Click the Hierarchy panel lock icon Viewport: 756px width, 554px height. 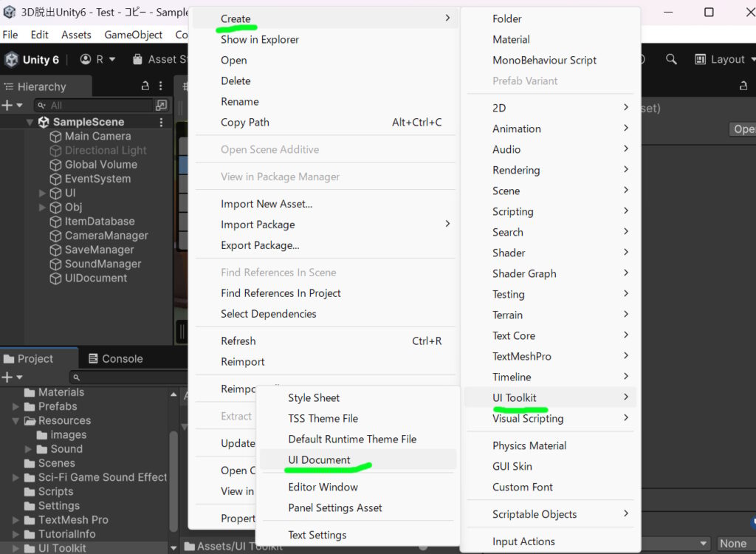click(x=145, y=86)
